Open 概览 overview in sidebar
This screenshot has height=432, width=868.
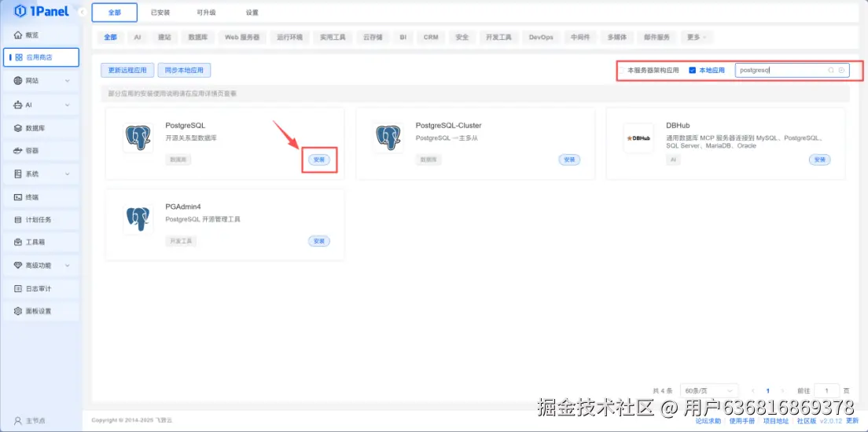click(x=42, y=35)
